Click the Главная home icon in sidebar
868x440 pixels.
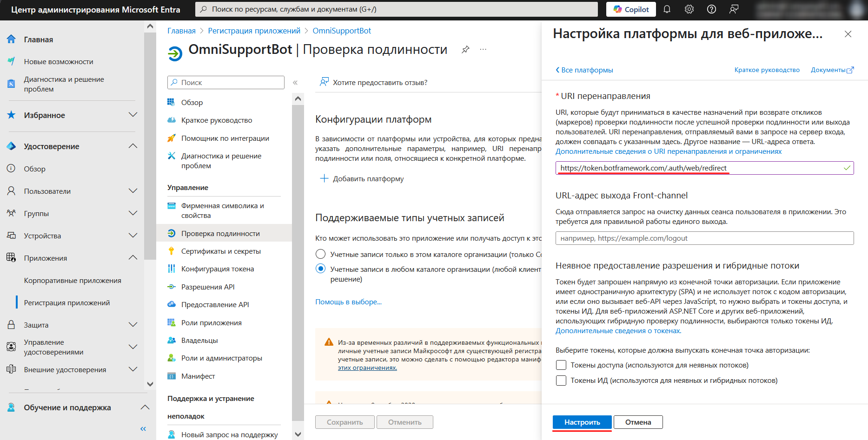pyautogui.click(x=11, y=39)
